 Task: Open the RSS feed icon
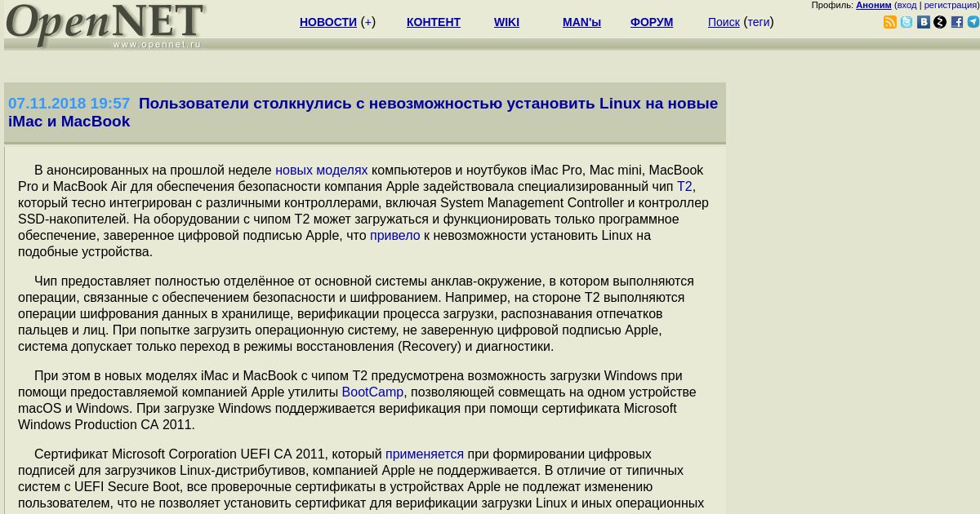pos(890,22)
